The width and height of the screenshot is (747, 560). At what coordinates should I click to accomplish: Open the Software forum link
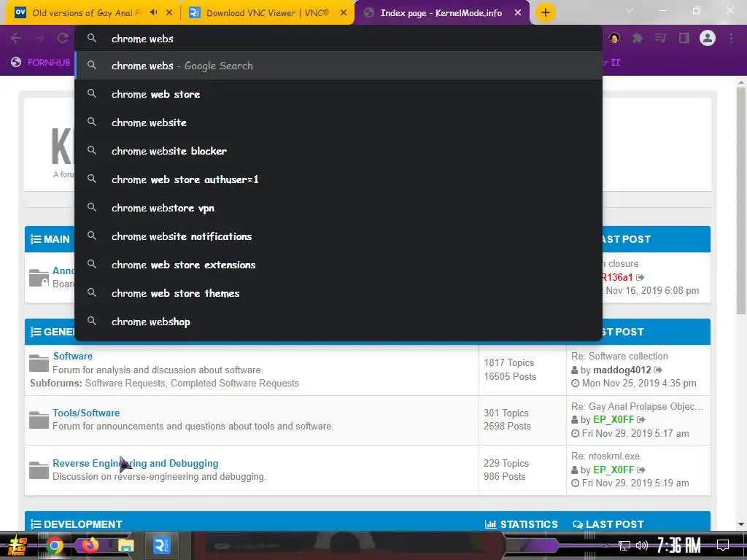73,356
